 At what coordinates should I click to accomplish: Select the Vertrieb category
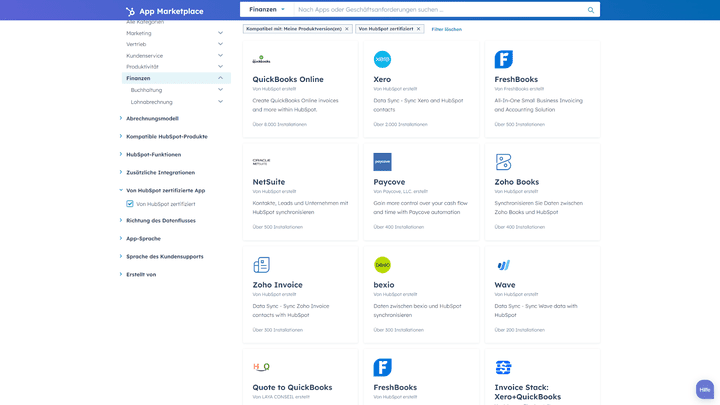point(136,44)
